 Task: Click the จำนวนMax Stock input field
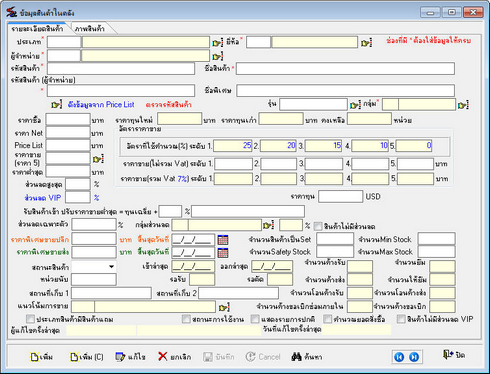[x=437, y=251]
